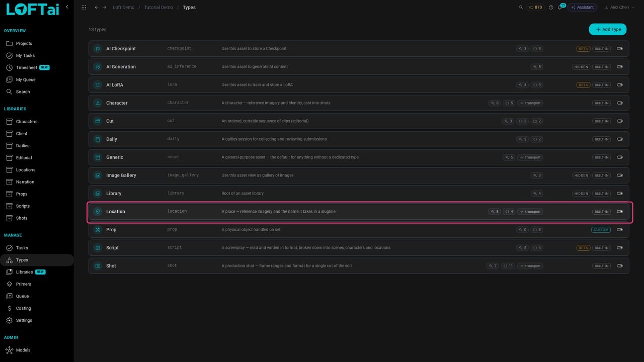Click the LOFTai logo

[x=32, y=9]
